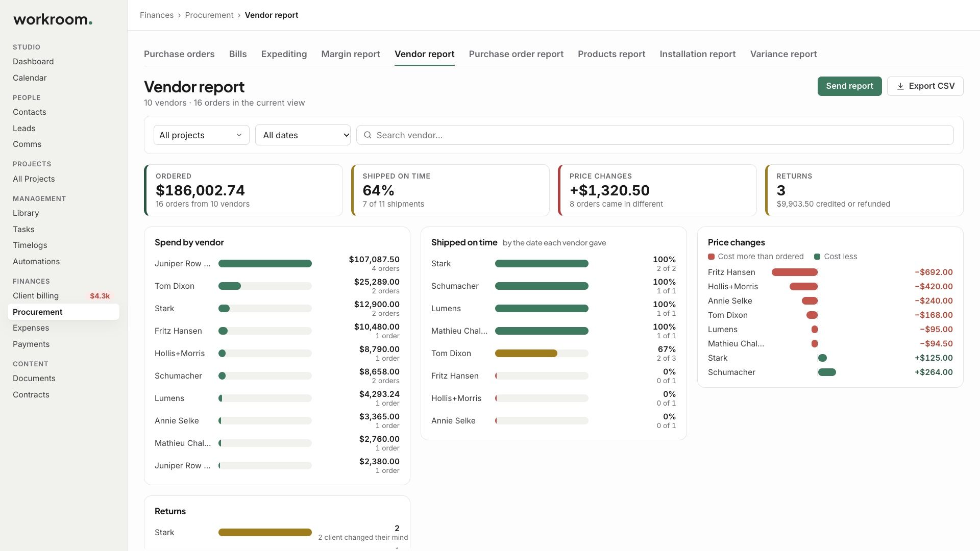This screenshot has height=551, width=980.
Task: Open the All projects dropdown
Action: pyautogui.click(x=201, y=135)
